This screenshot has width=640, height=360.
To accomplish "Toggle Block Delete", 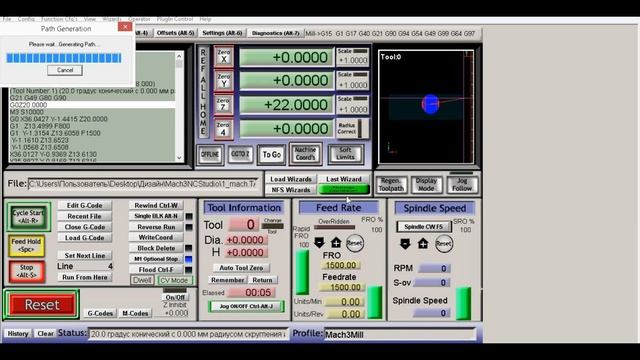I will click(x=156, y=248).
